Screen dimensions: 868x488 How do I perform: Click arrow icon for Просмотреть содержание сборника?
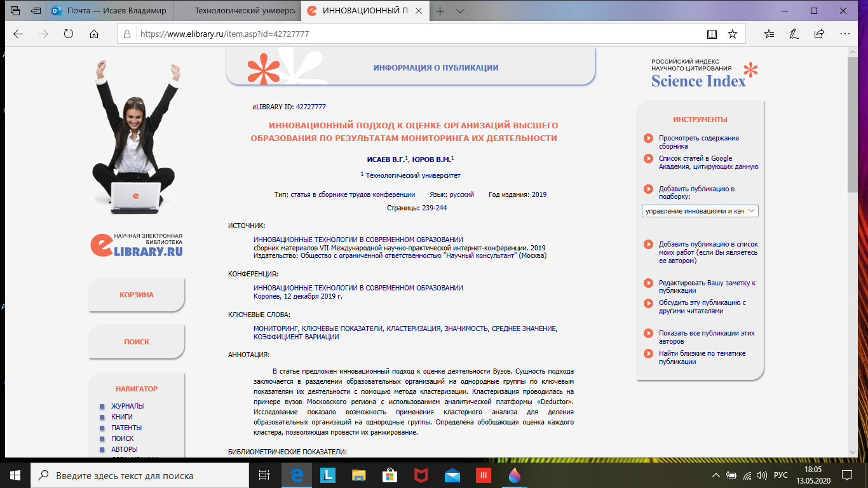(x=648, y=138)
